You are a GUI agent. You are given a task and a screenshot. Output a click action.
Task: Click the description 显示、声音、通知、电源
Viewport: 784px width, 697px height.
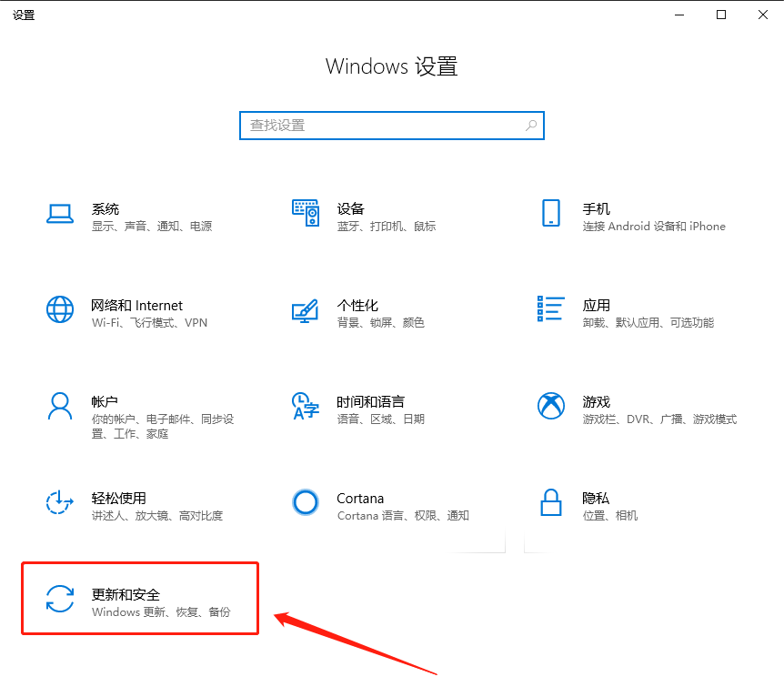click(152, 227)
